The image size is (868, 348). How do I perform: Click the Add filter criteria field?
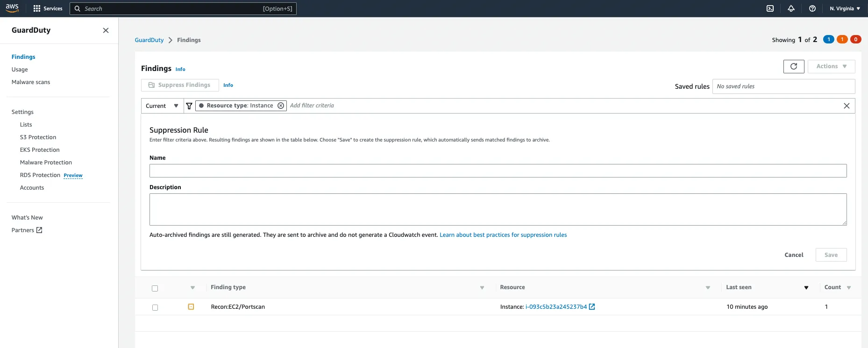(312, 106)
